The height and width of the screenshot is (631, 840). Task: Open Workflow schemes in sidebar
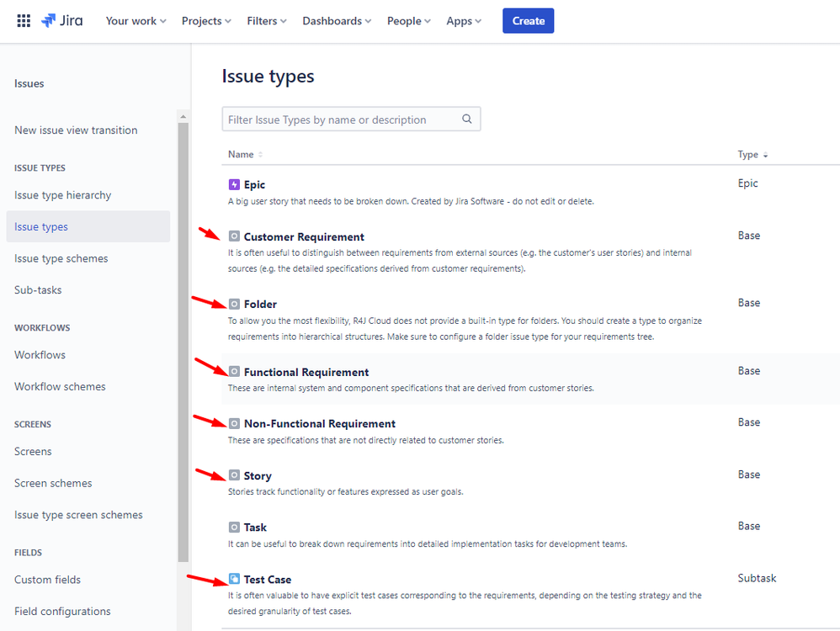click(60, 386)
